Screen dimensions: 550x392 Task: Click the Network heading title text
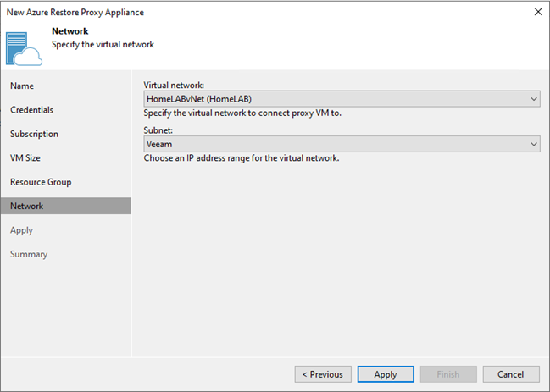(x=70, y=31)
